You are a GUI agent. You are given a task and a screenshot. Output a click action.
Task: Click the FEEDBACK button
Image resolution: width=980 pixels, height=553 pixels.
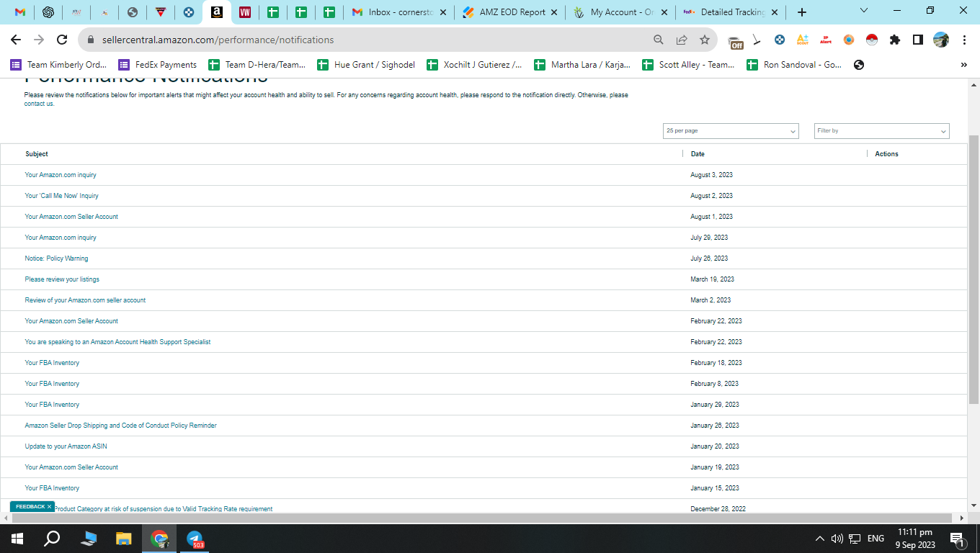(x=30, y=507)
